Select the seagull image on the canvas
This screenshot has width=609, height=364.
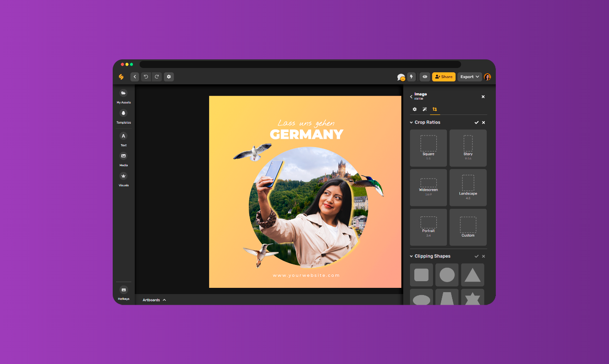click(253, 152)
